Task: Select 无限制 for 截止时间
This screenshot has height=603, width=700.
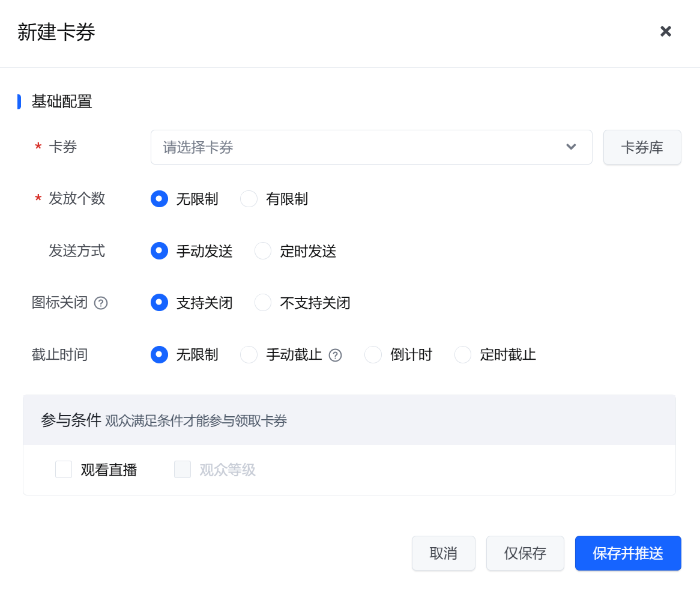Action: 160,355
